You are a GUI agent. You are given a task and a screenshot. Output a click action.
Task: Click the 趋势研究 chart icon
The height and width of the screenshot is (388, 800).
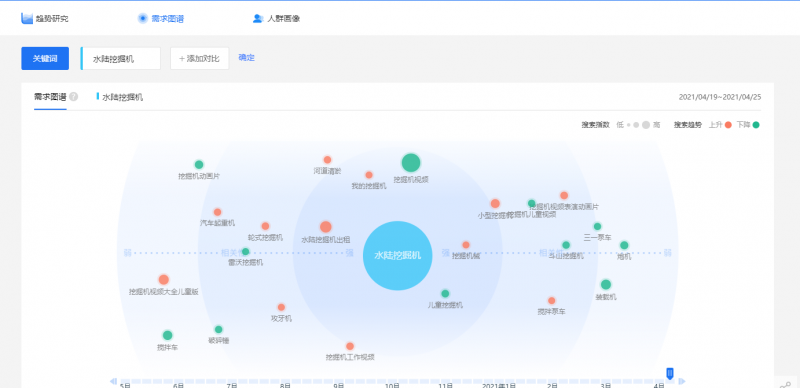pyautogui.click(x=27, y=19)
